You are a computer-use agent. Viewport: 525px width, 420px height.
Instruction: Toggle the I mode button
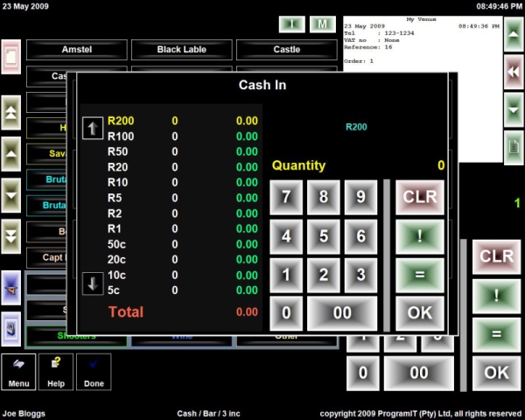(x=291, y=24)
